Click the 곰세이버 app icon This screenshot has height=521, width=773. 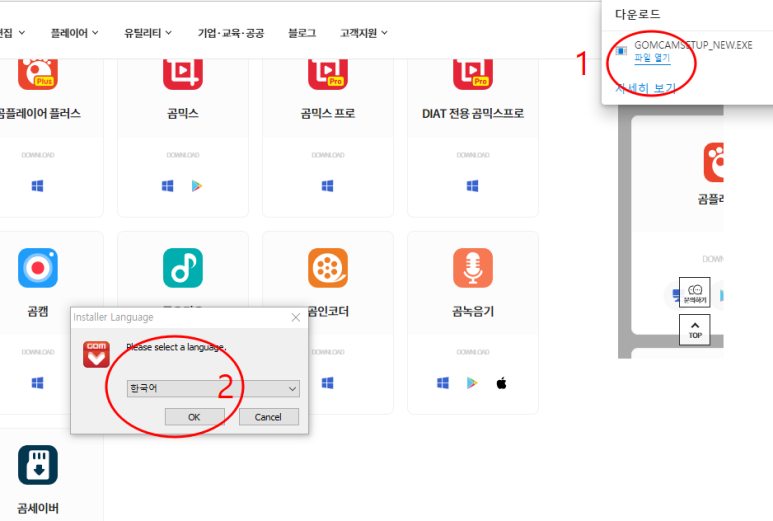38,465
